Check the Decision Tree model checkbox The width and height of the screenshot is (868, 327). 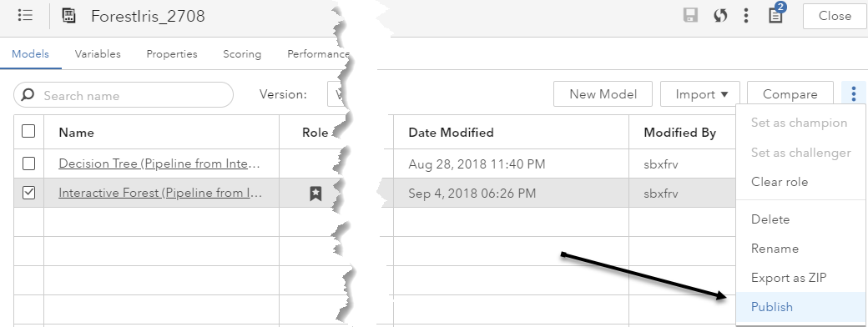(x=28, y=163)
